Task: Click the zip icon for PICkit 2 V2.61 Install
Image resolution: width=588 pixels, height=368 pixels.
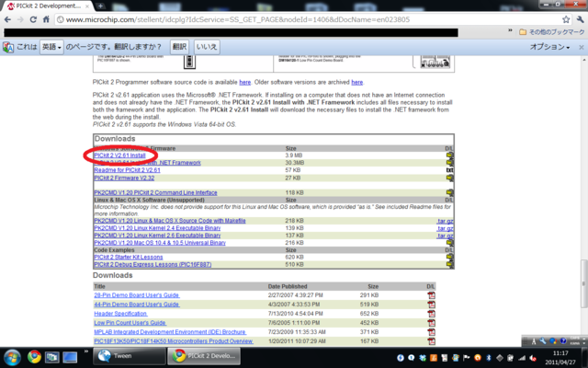Action: pos(449,155)
